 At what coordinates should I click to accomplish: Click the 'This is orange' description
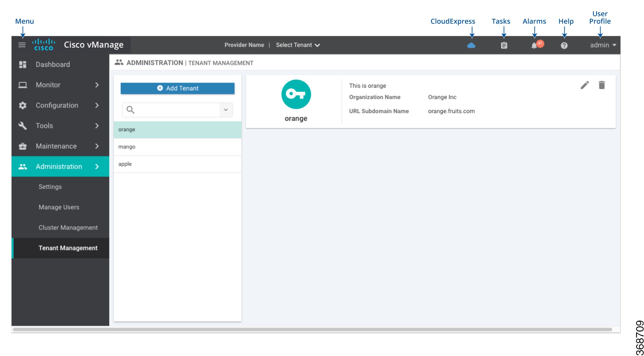(367, 86)
